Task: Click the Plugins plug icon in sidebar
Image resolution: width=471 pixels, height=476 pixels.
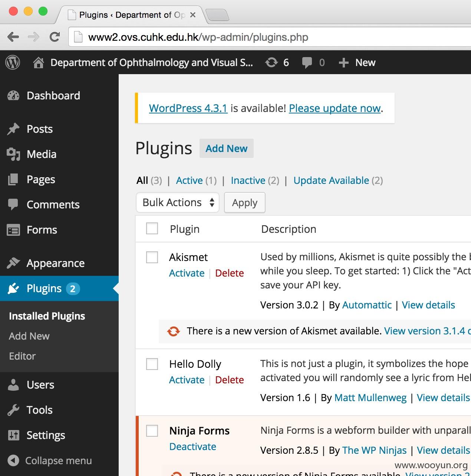Action: tap(13, 288)
